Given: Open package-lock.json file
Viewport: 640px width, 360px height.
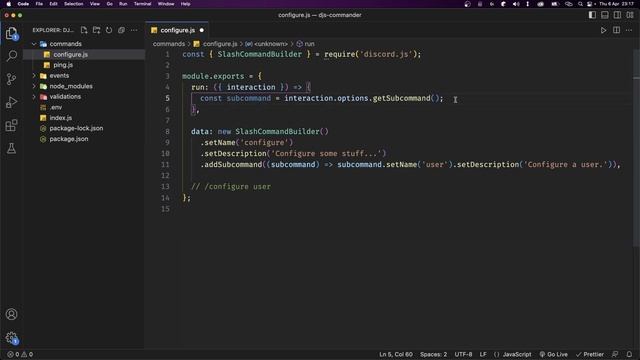Looking at the screenshot, I should (x=76, y=128).
